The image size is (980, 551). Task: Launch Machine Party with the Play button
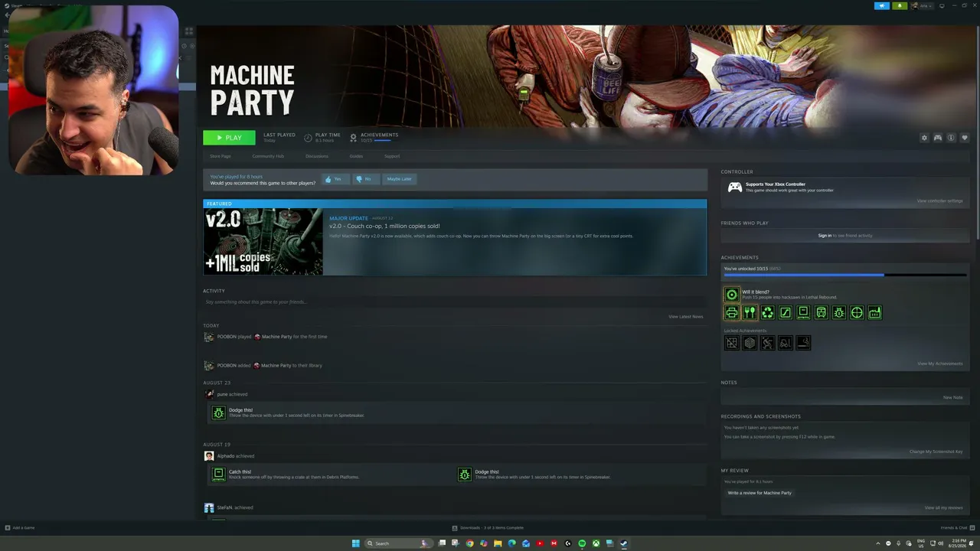[x=229, y=138]
